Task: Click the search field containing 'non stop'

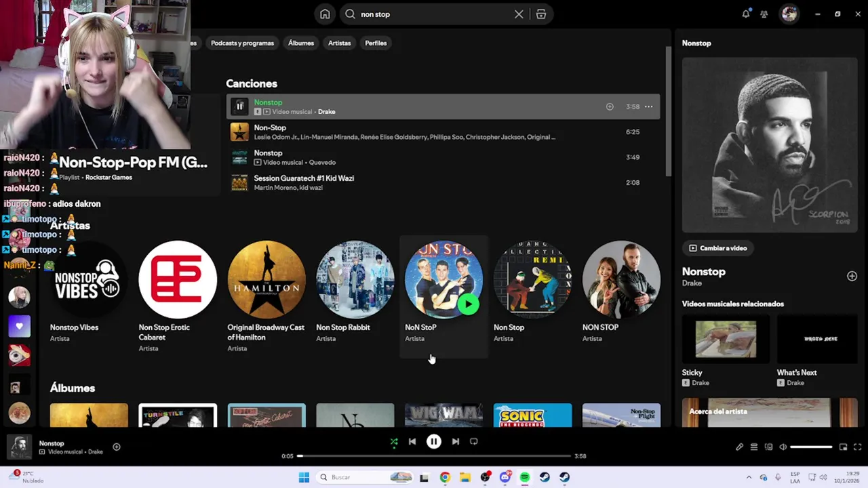Action: [x=434, y=14]
